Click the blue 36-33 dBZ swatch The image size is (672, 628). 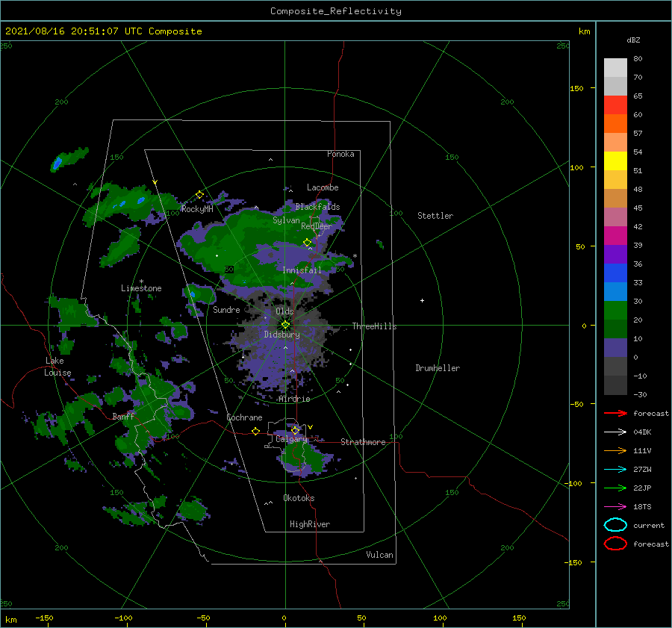tap(615, 273)
